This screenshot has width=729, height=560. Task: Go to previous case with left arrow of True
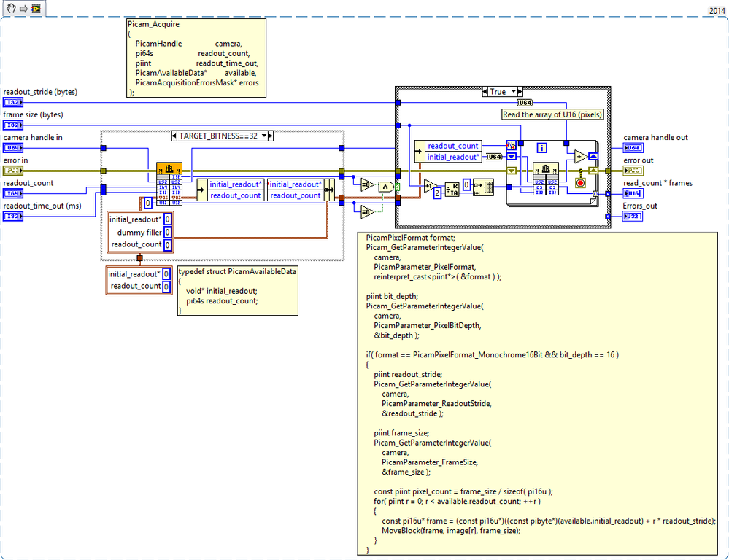pyautogui.click(x=485, y=92)
